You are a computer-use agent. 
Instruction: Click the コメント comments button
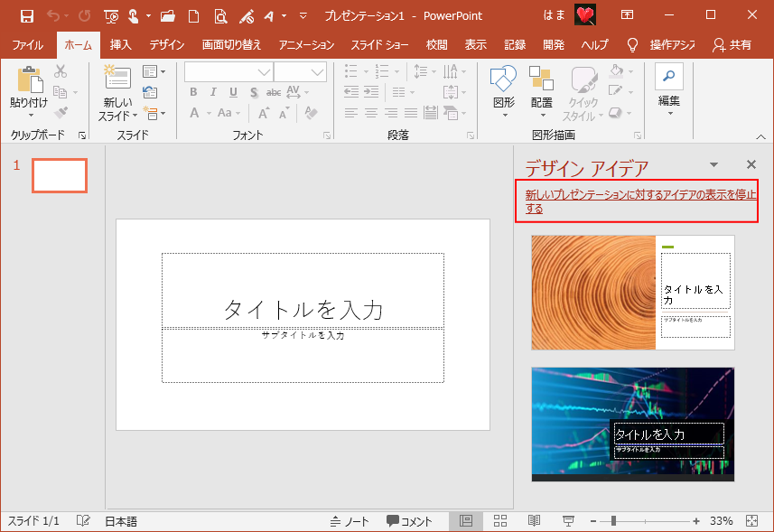(409, 520)
